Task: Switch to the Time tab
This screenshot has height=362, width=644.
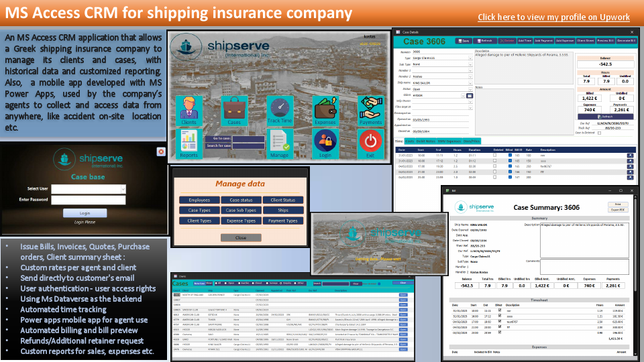Action: (398, 141)
